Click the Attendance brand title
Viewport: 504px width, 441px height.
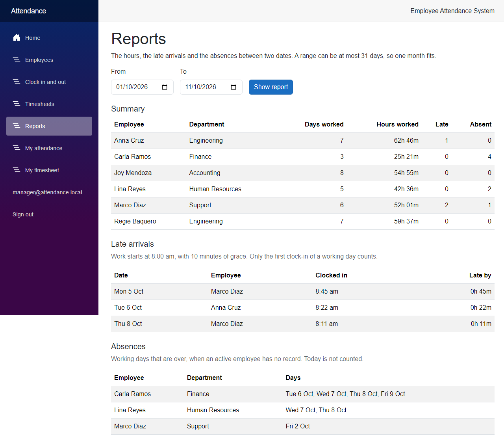click(x=28, y=11)
